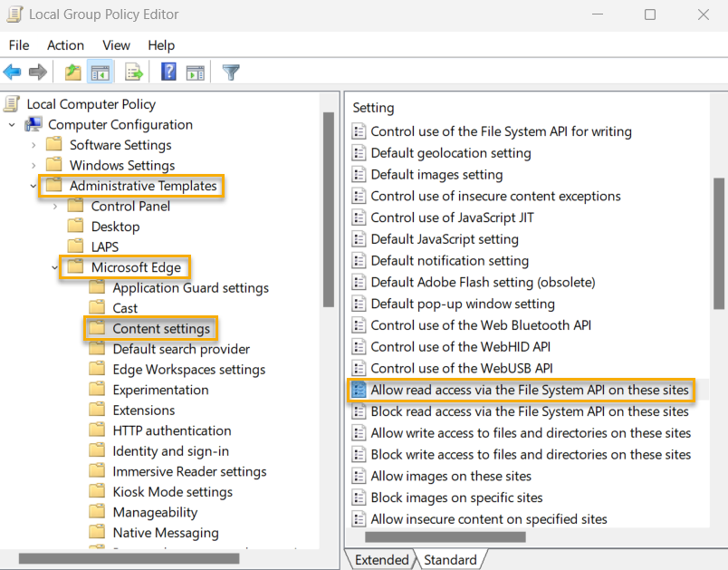Expand the Windows Settings node

click(33, 165)
